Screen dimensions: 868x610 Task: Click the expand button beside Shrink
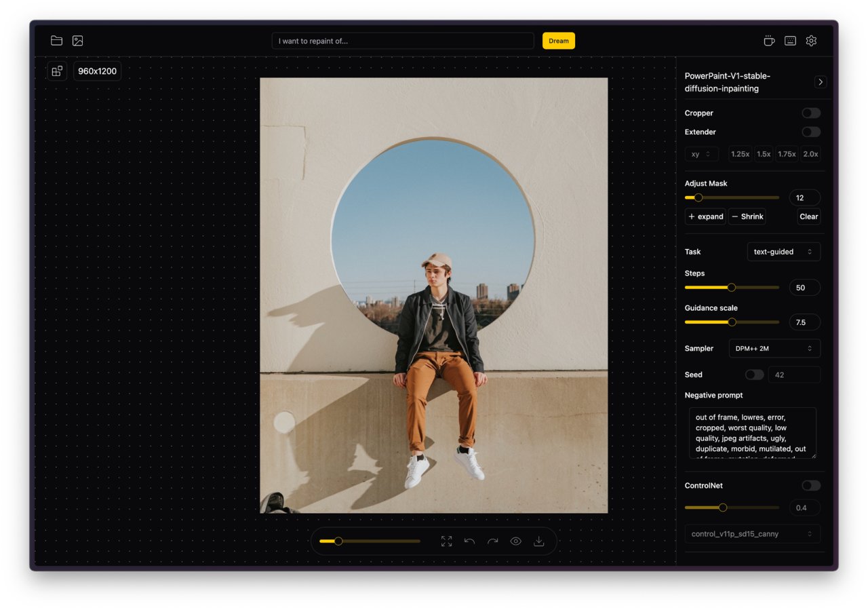[x=705, y=216]
